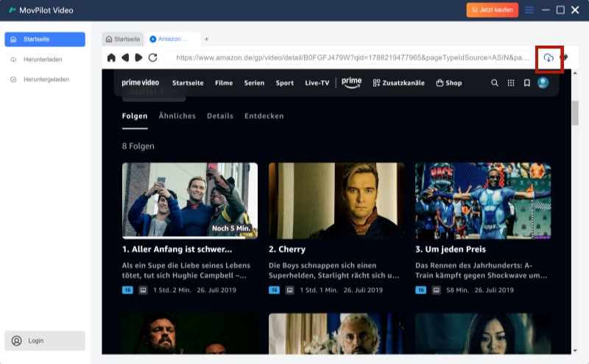Select Startseite in the left sidebar
Image resolution: width=589 pixels, height=364 pixels.
pyautogui.click(x=45, y=40)
